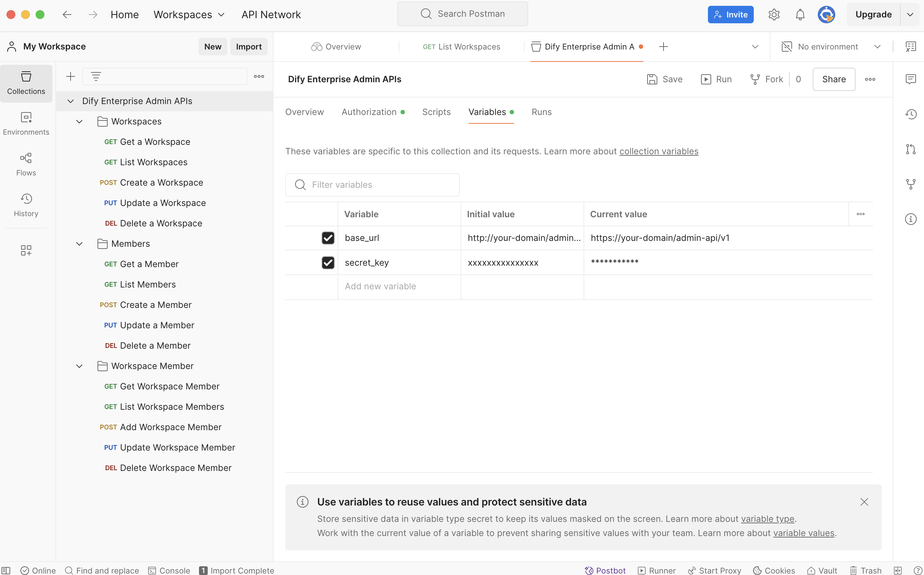Open the Environments sidebar panel
This screenshot has width=924, height=575.
click(26, 124)
